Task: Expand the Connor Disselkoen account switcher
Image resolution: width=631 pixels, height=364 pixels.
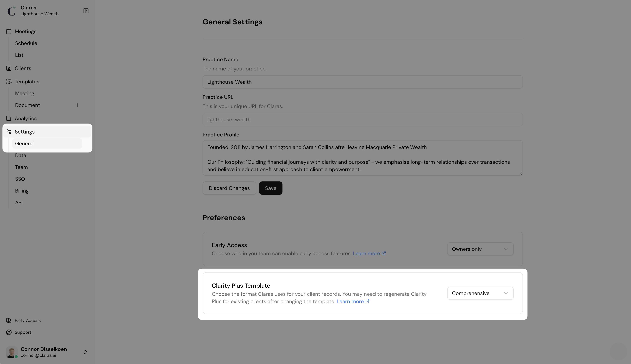Action: (x=85, y=352)
